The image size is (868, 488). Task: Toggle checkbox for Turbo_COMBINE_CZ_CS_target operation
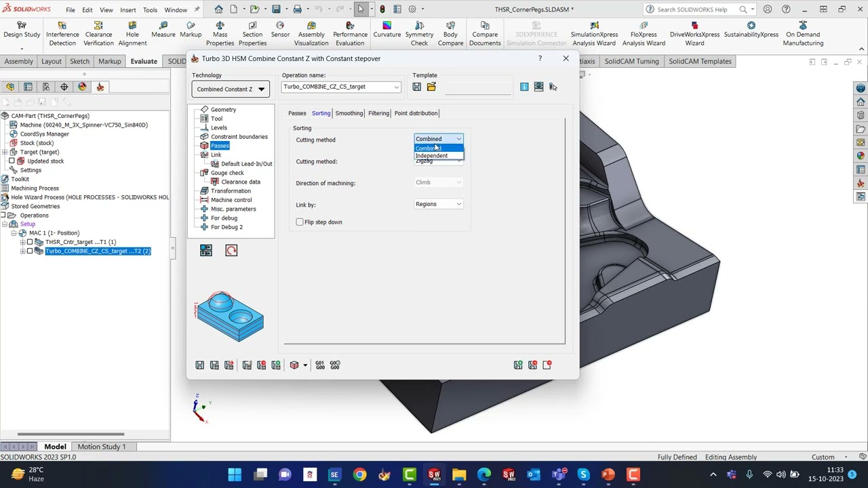(30, 251)
